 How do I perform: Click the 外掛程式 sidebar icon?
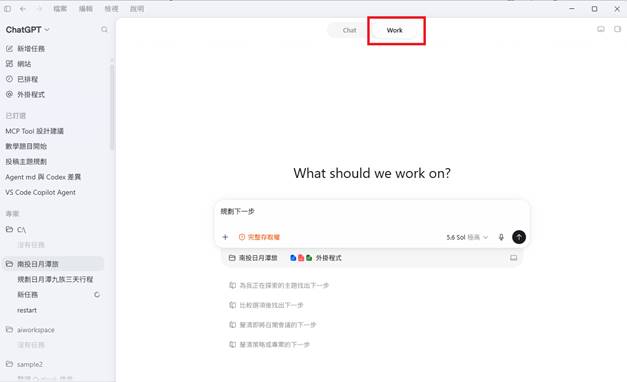point(9,94)
